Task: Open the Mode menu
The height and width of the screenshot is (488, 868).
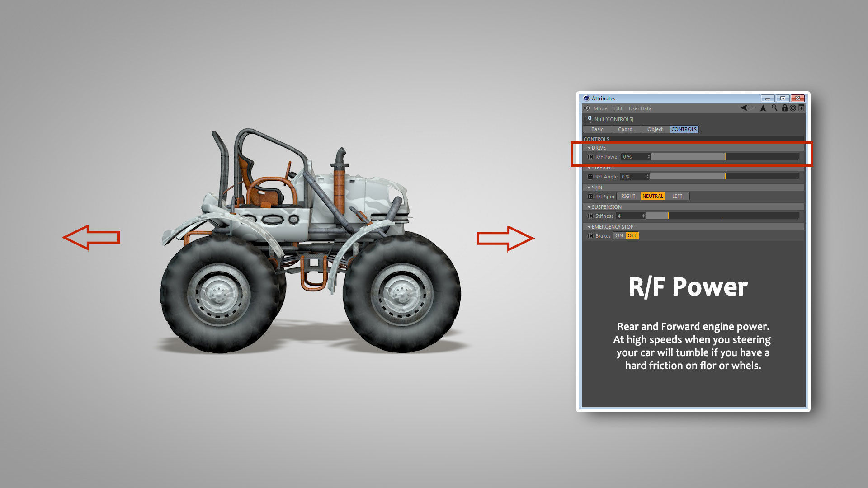Action: pos(600,108)
